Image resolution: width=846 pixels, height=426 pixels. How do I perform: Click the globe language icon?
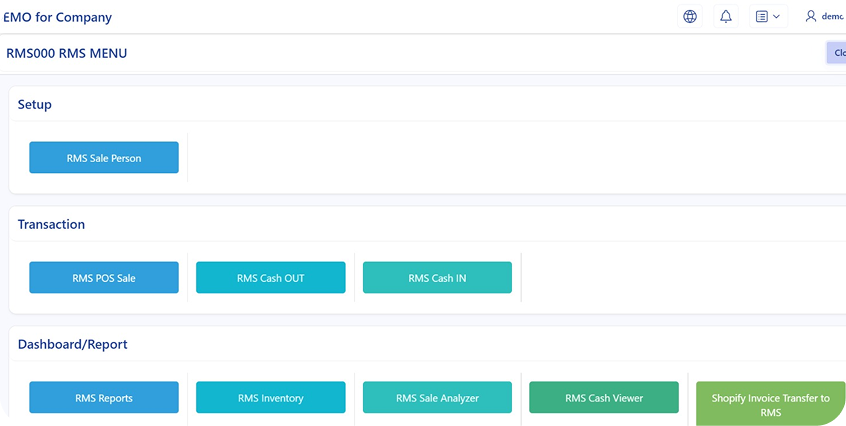(690, 17)
